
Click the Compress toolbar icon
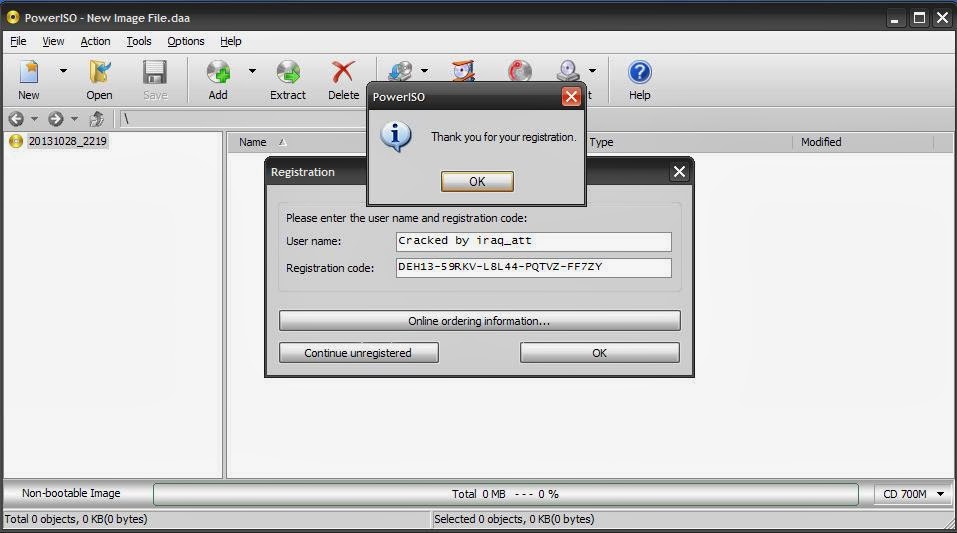463,71
